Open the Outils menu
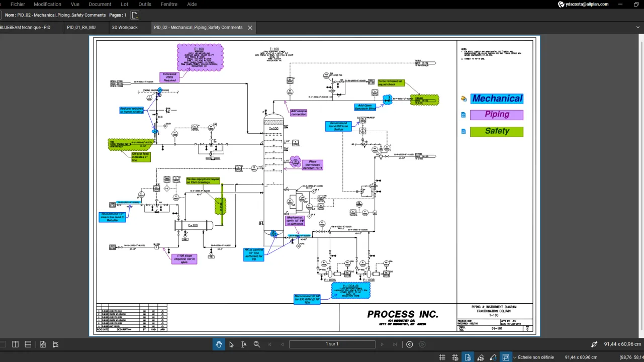The height and width of the screenshot is (362, 644). click(144, 4)
